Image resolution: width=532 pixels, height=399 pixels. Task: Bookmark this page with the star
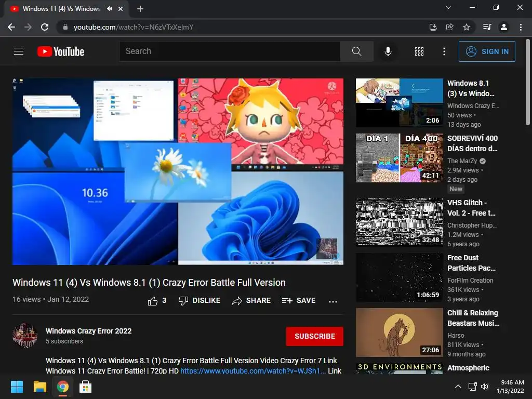(467, 27)
